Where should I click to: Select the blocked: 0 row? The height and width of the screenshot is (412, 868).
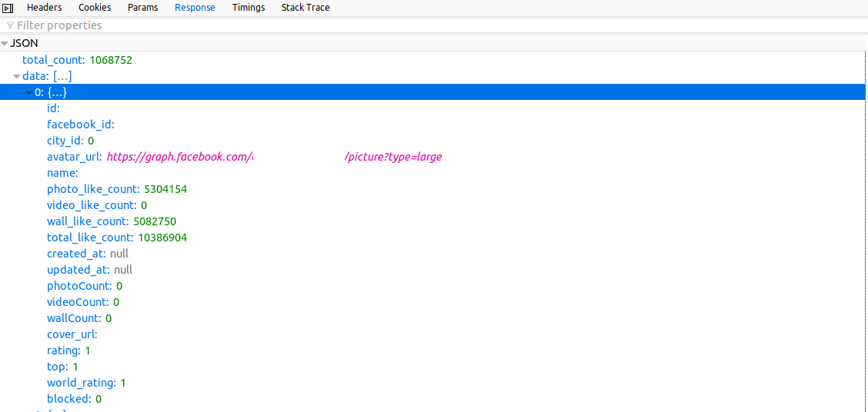pos(432,399)
